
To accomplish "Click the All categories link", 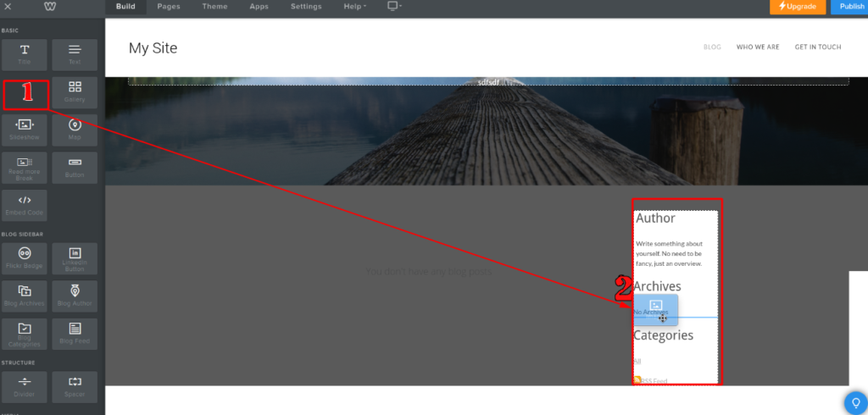I will pos(637,362).
